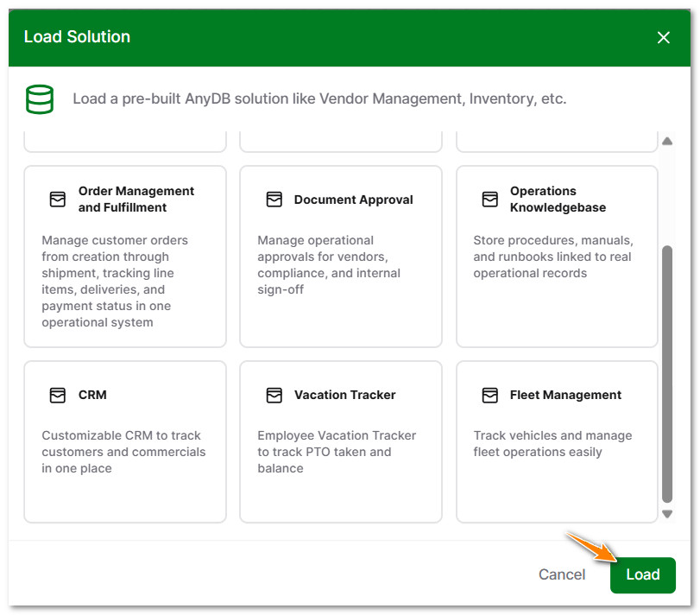Click the inbox icon beside Operations Knowledgebase title
The width and height of the screenshot is (700, 615).
tap(489, 199)
